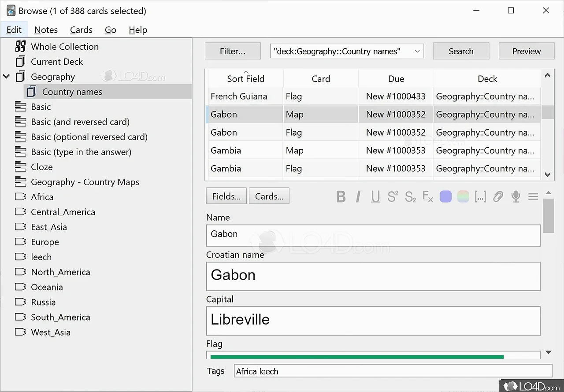This screenshot has width=564, height=392.
Task: Select the Gambia Flag card row
Action: pos(374,168)
